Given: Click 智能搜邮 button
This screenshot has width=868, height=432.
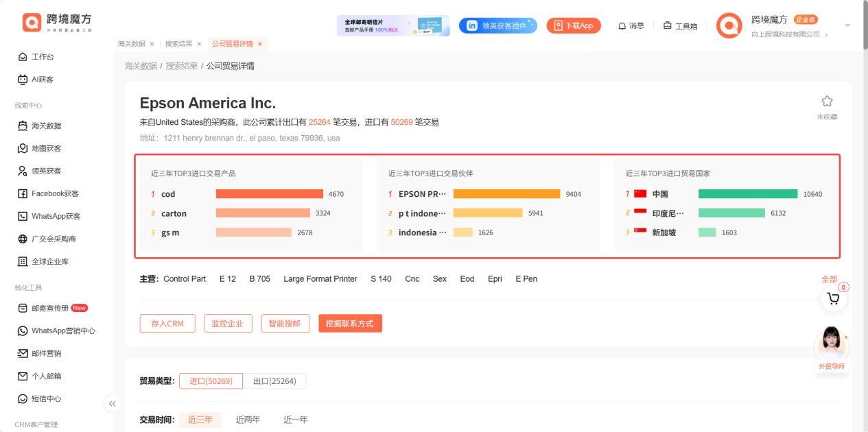Looking at the screenshot, I should [285, 324].
